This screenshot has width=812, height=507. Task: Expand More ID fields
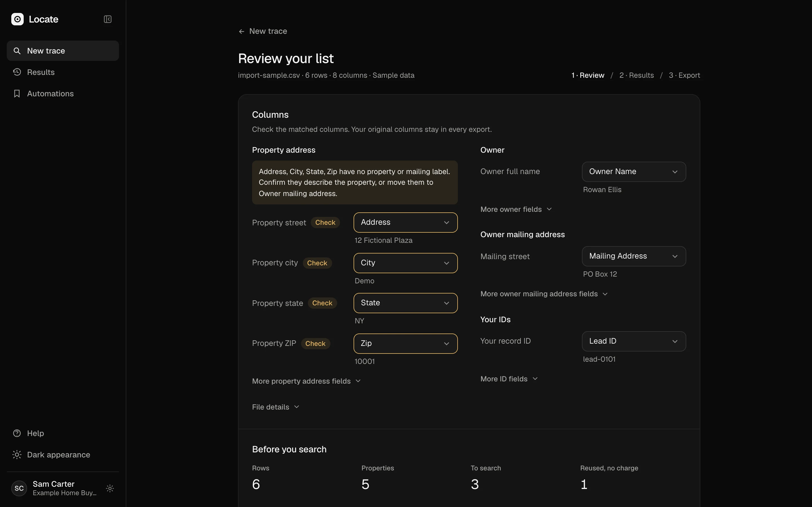509,379
